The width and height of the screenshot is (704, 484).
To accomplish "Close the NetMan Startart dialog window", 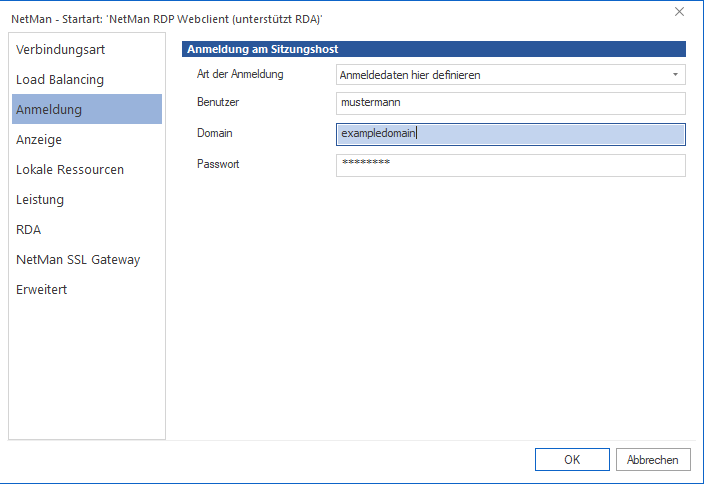I will [x=679, y=12].
